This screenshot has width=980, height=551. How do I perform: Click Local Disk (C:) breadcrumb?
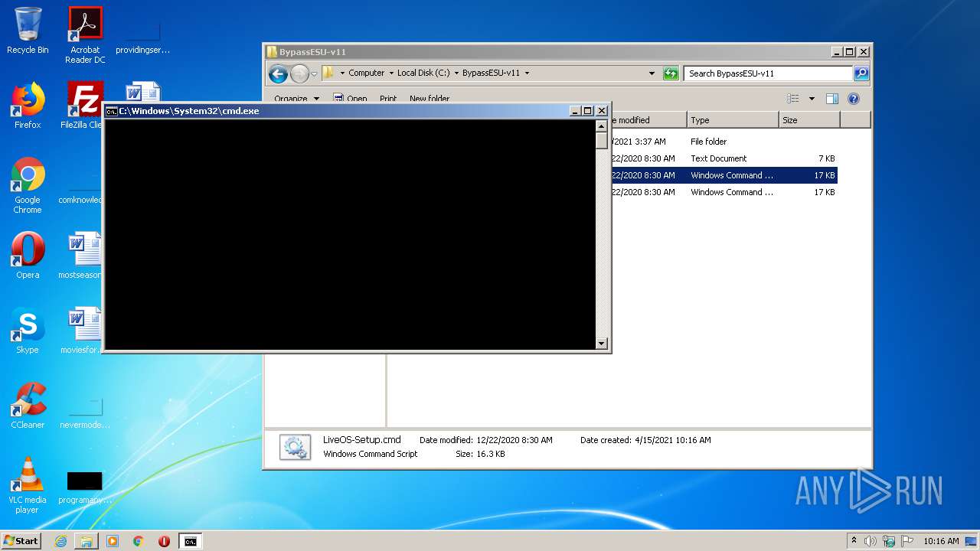(423, 73)
